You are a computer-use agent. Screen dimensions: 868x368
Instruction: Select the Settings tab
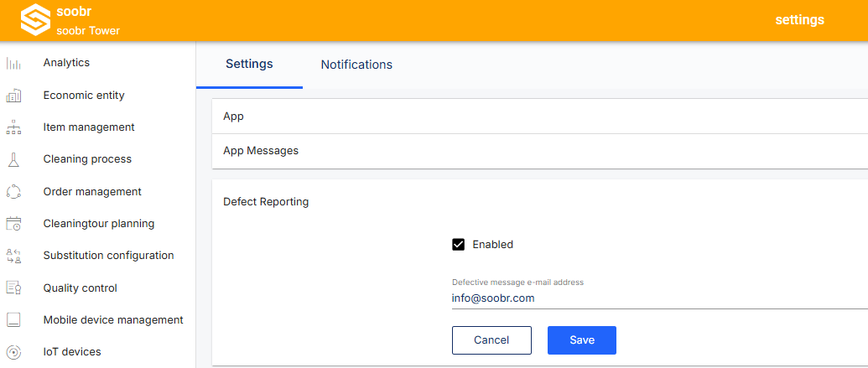click(x=249, y=65)
